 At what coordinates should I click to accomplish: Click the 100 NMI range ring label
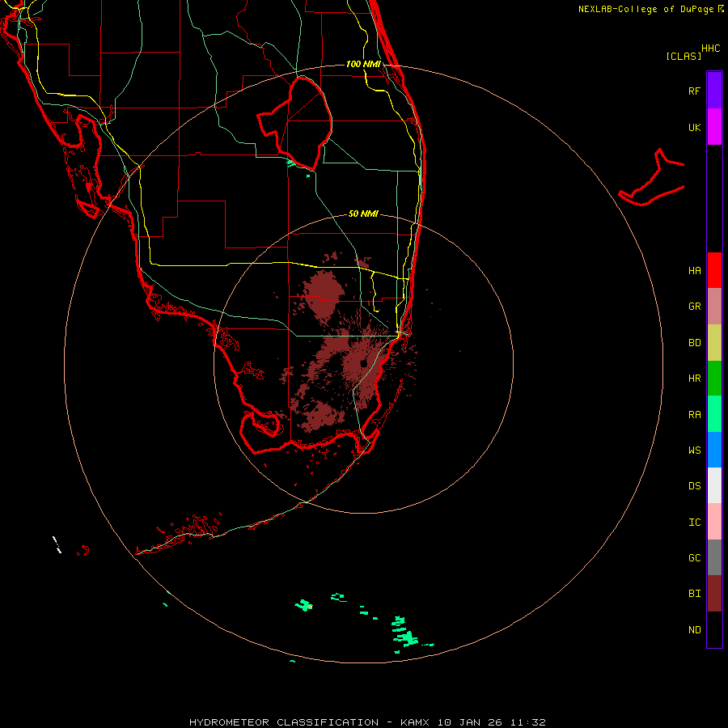pyautogui.click(x=363, y=64)
